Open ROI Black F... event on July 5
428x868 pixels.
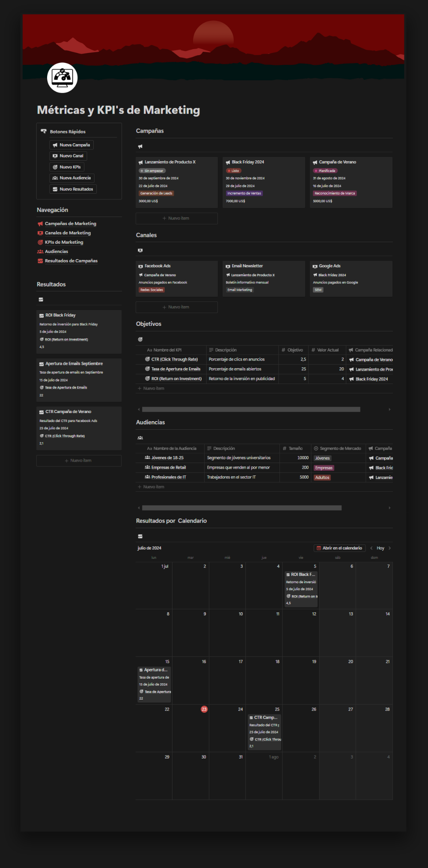tap(301, 589)
